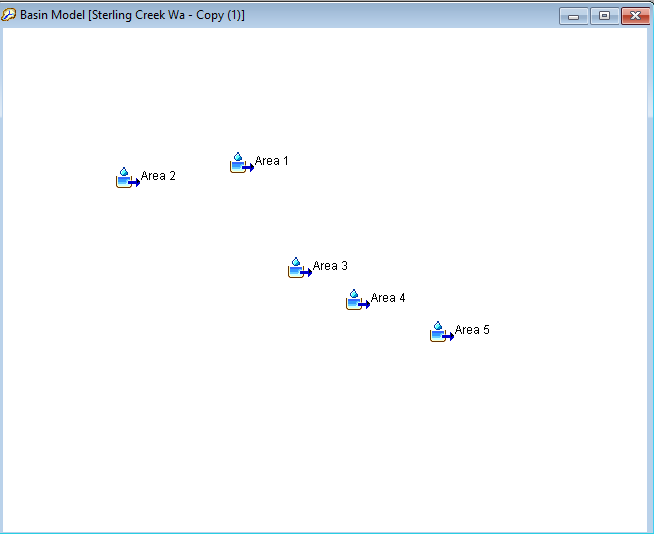Click the blue arrow on Area 5 icon
The width and height of the screenshot is (654, 534).
pos(449,336)
